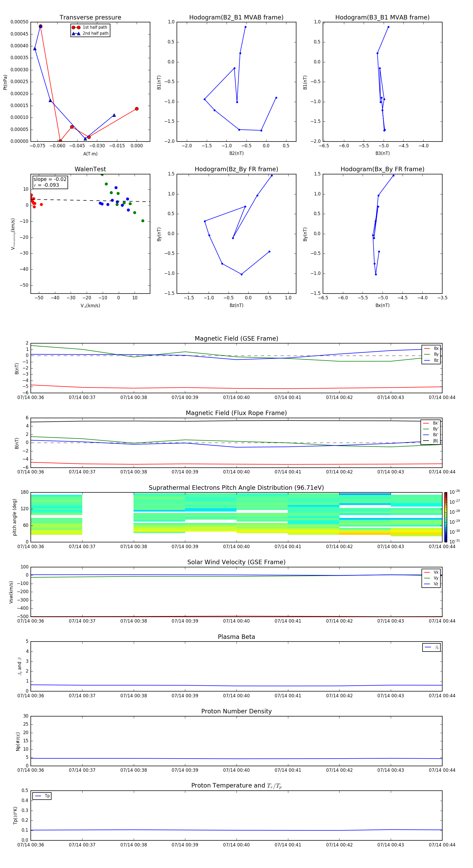Click the "pitch angle (deg)" axis label
473x868 pixels.
point(14,517)
